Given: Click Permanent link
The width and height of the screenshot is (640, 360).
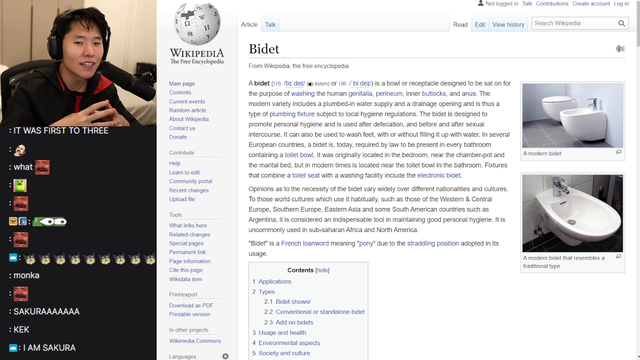Looking at the screenshot, I should pos(187,252).
